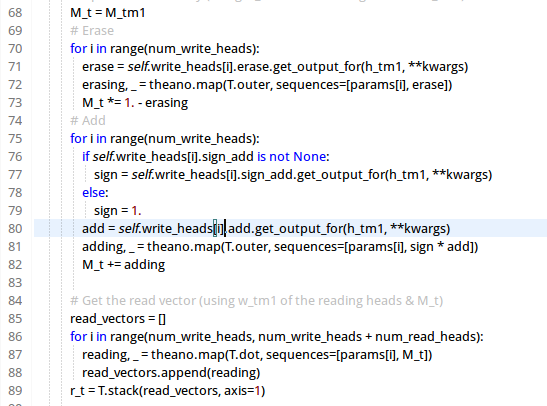Image resolution: width=547 pixels, height=406 pixels.
Task: Click the 'M_tm1' variable on line 68
Action: tap(125, 13)
